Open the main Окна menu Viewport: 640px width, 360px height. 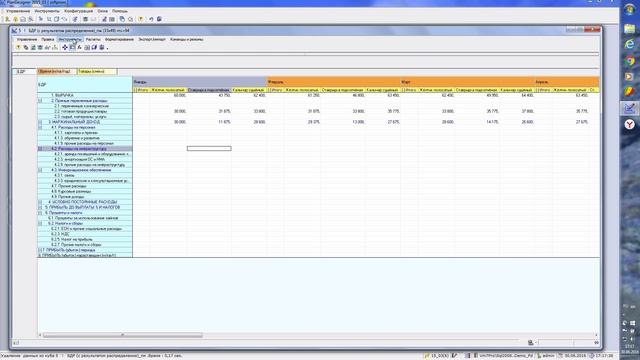[x=102, y=11]
